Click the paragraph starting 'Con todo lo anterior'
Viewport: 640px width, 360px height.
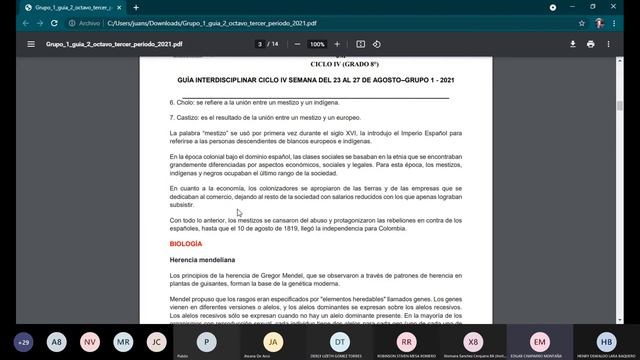[316, 224]
